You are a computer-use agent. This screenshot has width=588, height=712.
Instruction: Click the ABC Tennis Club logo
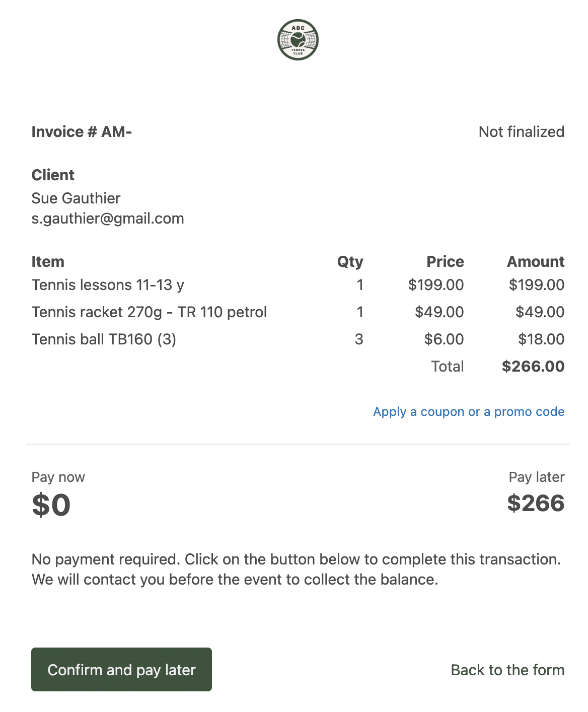click(x=298, y=40)
